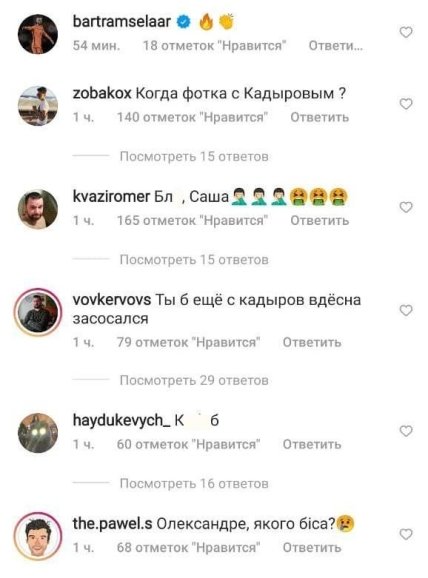This screenshot has width=428, height=578.
Task: Open the verified badge next to bartramselaar
Action: click(184, 22)
